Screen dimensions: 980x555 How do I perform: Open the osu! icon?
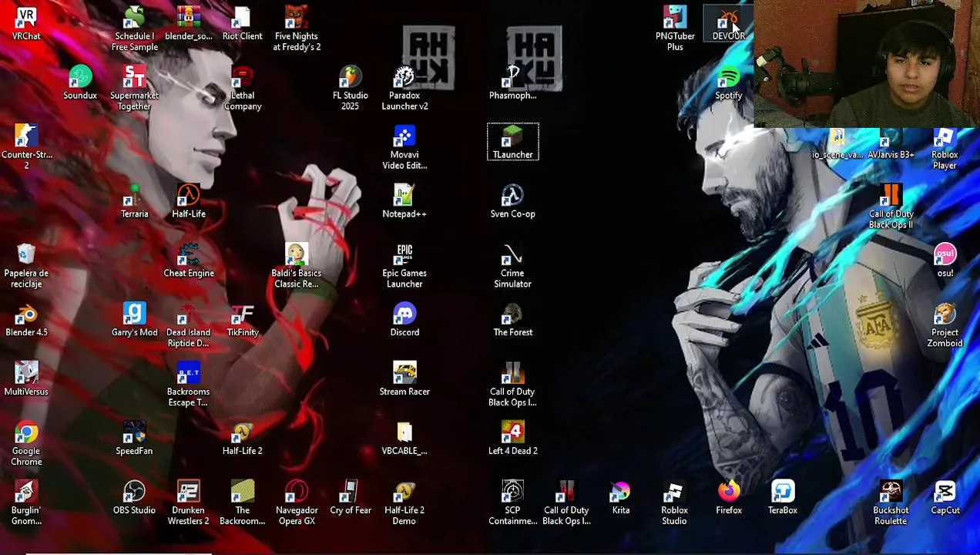pos(945,261)
